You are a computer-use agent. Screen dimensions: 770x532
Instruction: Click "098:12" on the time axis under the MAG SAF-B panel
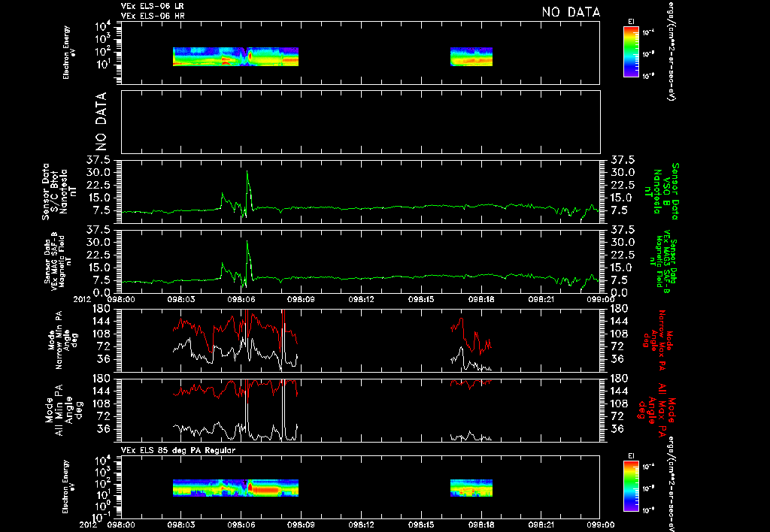(x=361, y=299)
